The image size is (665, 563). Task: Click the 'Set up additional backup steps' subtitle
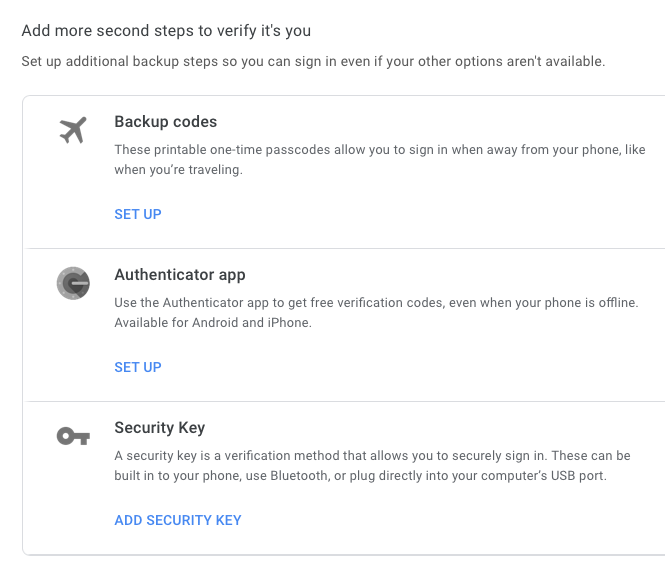point(313,62)
